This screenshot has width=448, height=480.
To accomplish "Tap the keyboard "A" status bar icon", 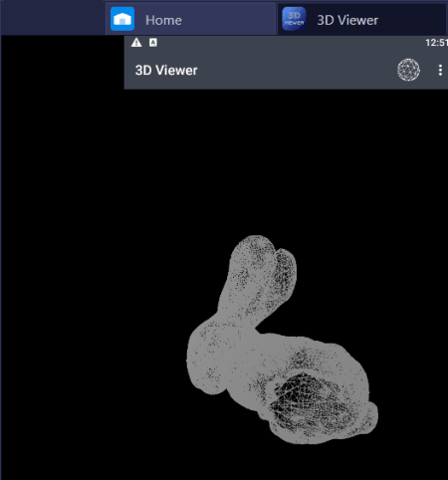I will pyautogui.click(x=153, y=43).
